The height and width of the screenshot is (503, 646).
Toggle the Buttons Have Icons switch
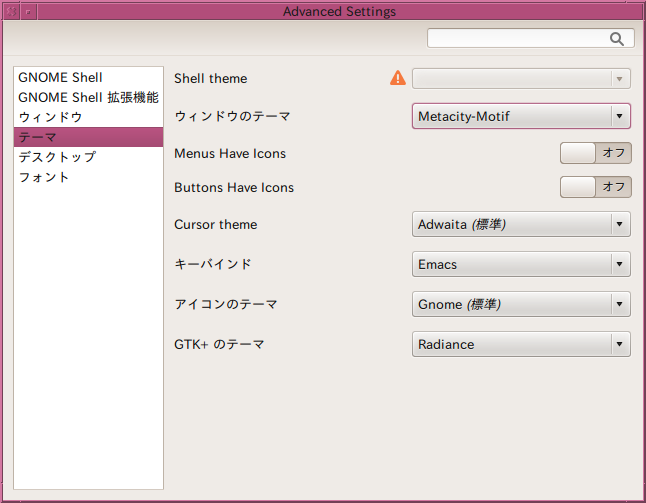(595, 187)
